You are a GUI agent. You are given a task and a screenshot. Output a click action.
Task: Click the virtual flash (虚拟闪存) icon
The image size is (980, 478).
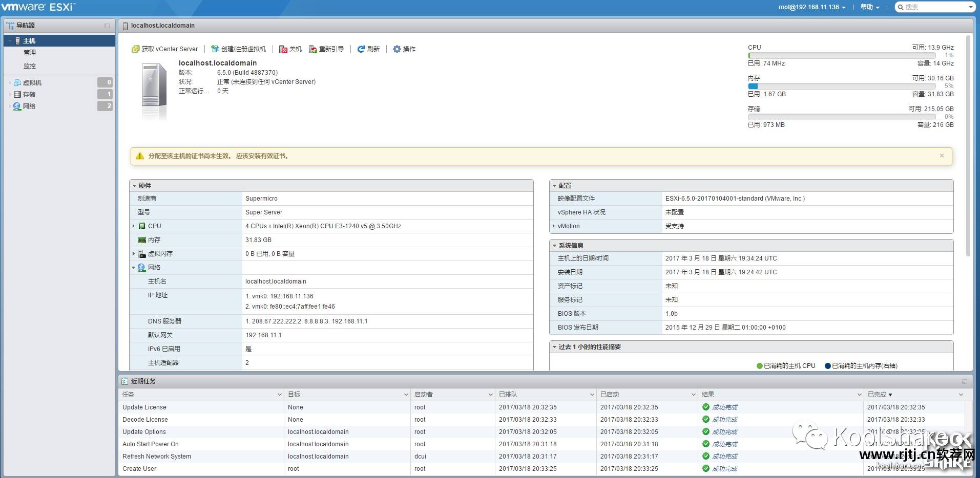(142, 253)
